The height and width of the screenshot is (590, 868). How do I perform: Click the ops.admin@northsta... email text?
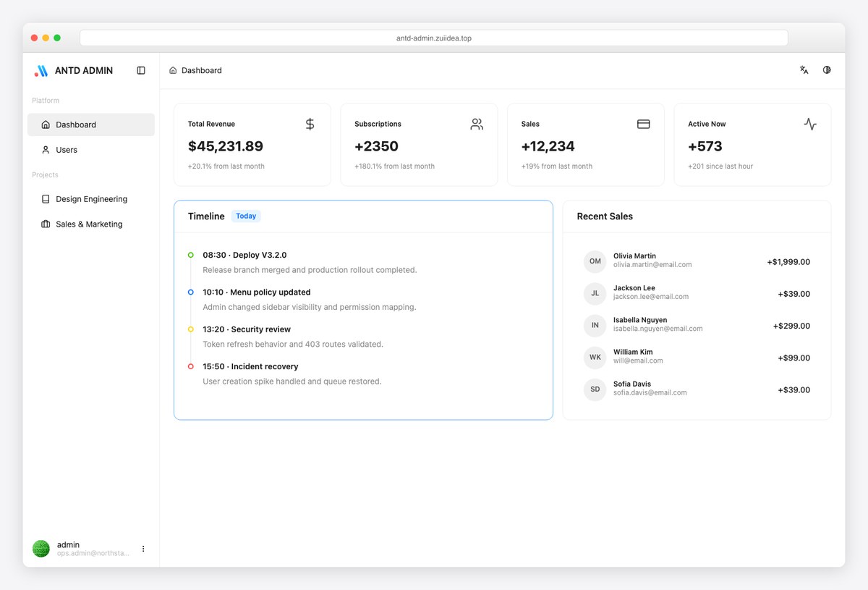click(x=93, y=553)
